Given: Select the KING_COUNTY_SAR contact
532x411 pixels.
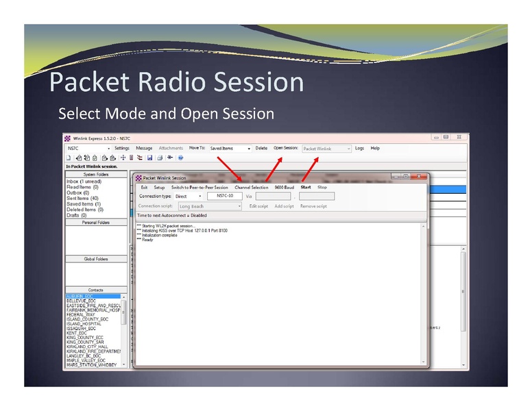Looking at the screenshot, I should 85,342.
